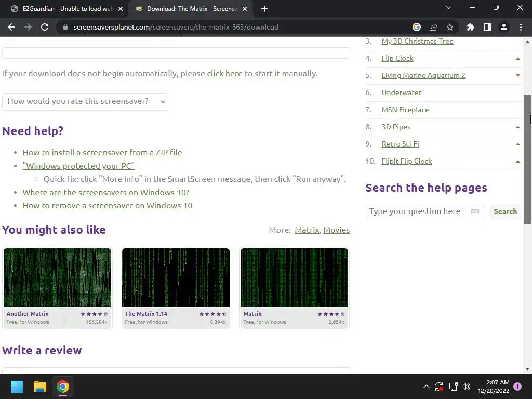Open Flip Clock in popular list
This screenshot has height=399, width=532.
(x=397, y=58)
